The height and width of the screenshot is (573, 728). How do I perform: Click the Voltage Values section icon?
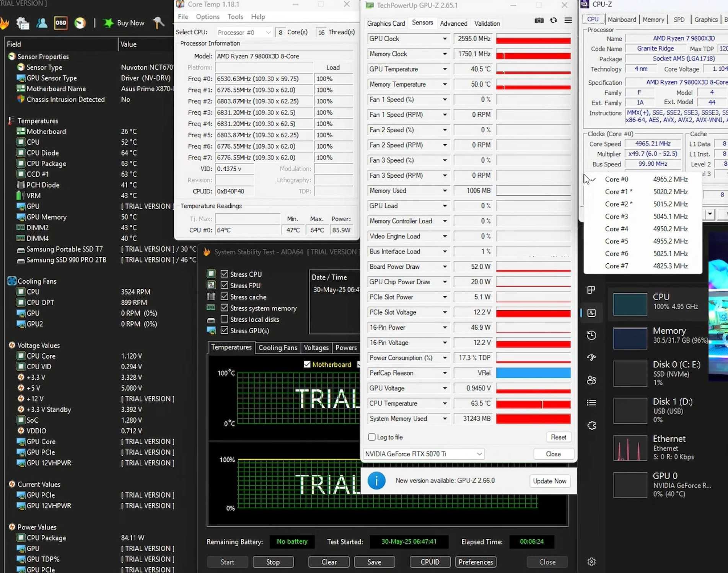[12, 345]
